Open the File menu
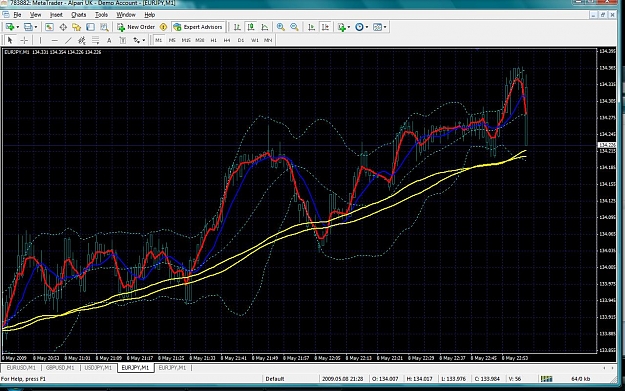Screen dimensions: 625x391 (x=17, y=15)
